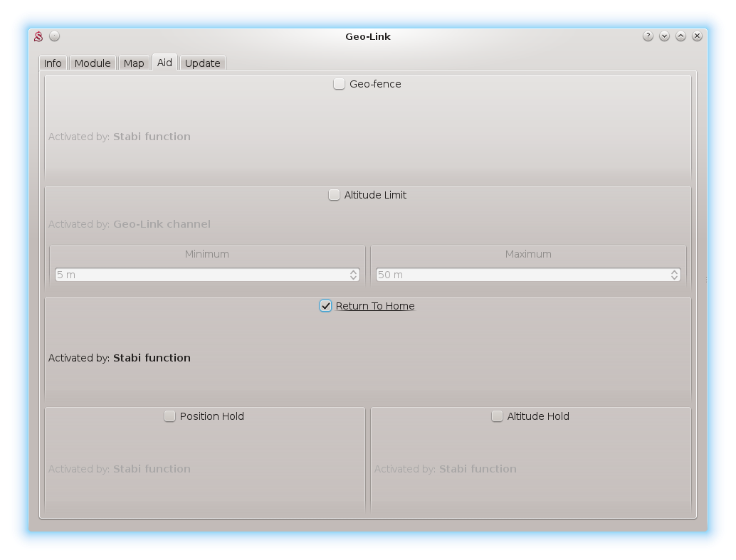736x560 pixels.
Task: Click the Maximum altitude spinner arrows
Action: [674, 275]
